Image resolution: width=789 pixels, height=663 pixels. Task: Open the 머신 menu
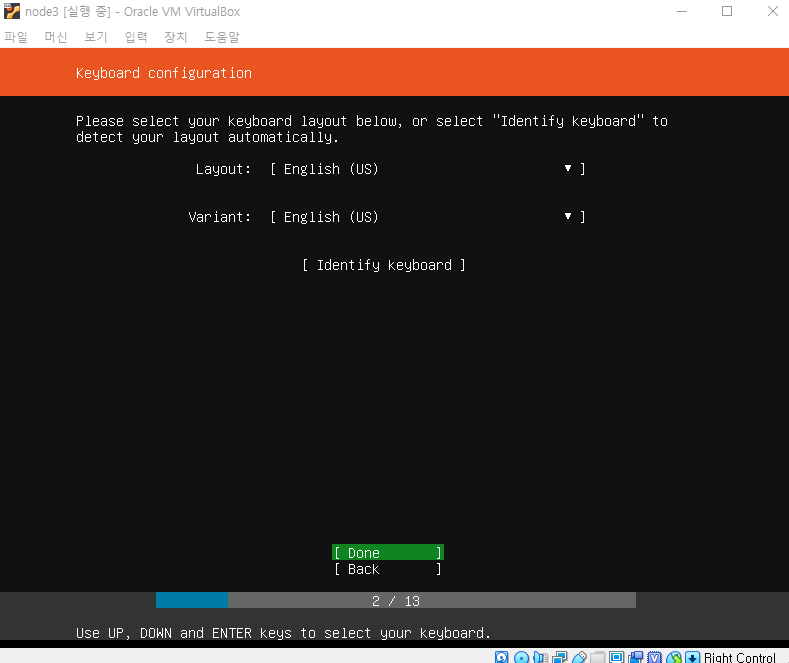tap(55, 37)
